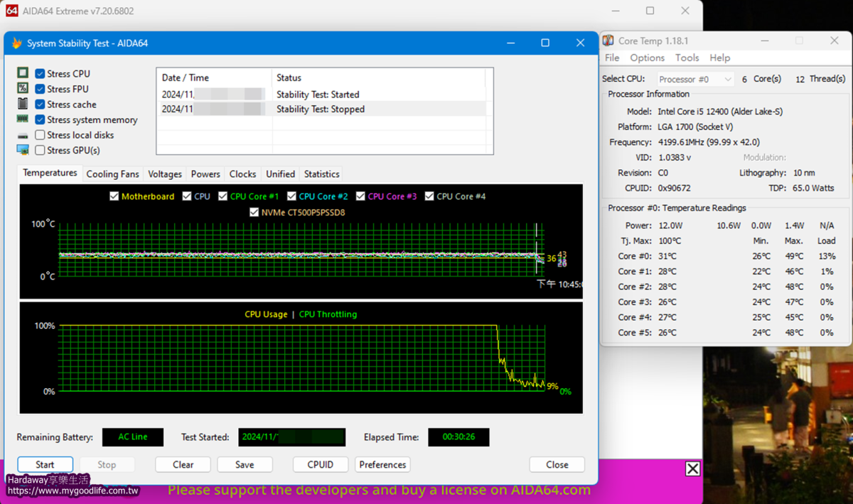The width and height of the screenshot is (853, 504).
Task: Switch to the Cooling Fans tab
Action: [112, 174]
